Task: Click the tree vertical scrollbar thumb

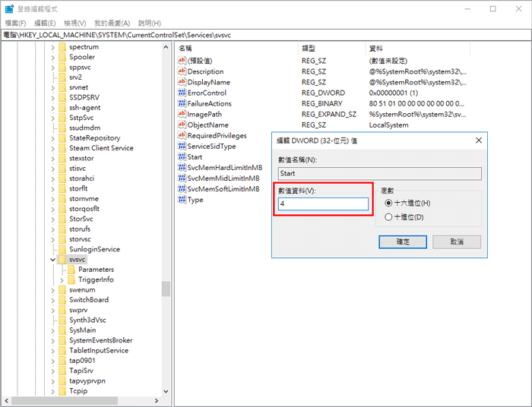Action: point(166,289)
